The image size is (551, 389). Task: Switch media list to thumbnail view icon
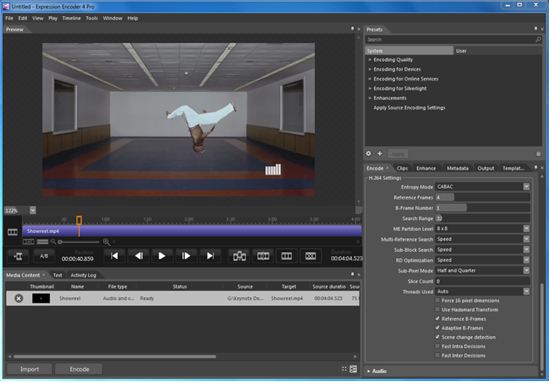click(344, 369)
